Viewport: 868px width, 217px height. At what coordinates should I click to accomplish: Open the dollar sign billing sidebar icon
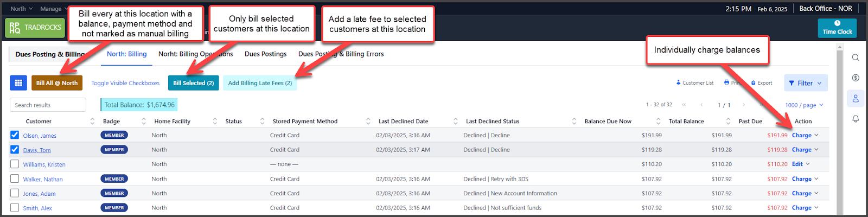tap(856, 78)
